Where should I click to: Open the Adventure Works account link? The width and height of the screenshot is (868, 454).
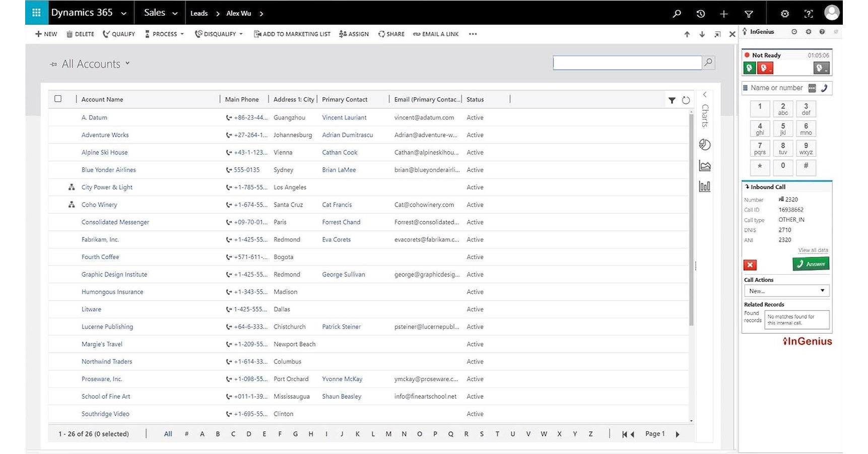[x=105, y=135]
